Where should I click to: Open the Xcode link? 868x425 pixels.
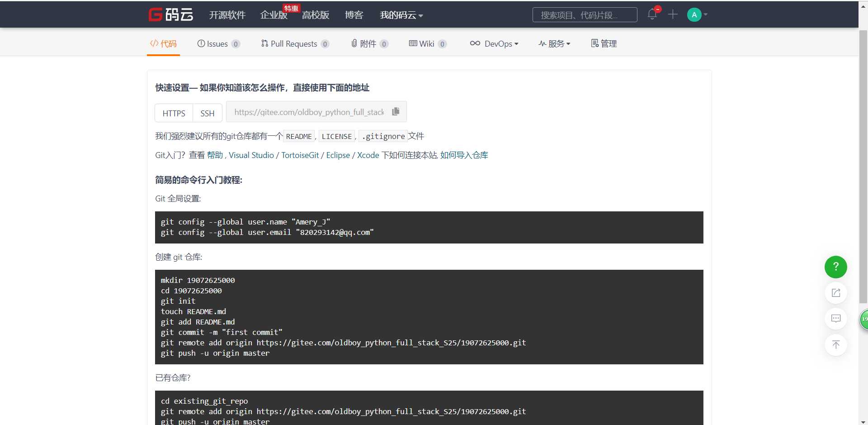[x=368, y=155]
